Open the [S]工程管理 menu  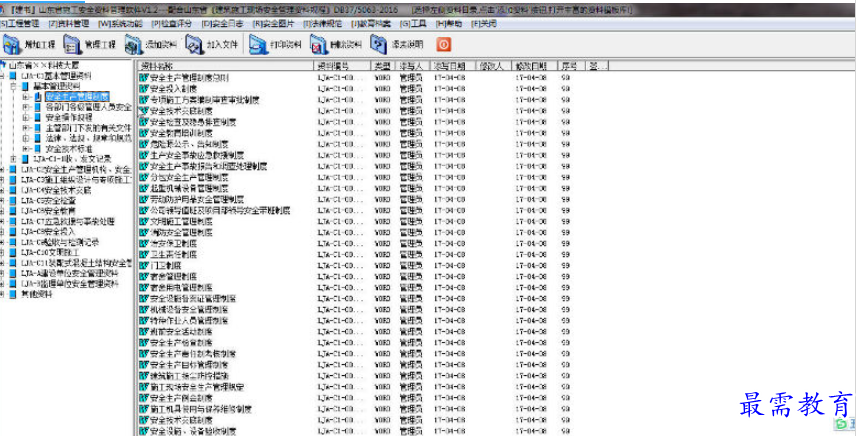coord(20,24)
